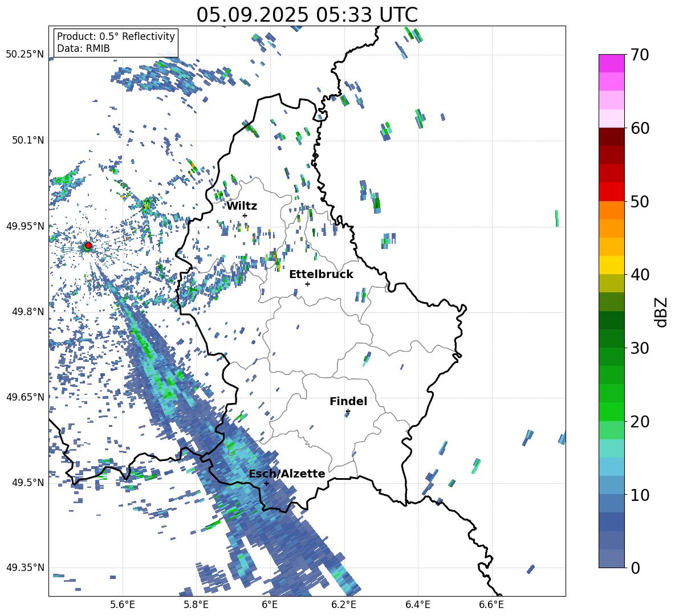Click the 49.35°N latitude label
This screenshot has width=675, height=616.
click(x=25, y=568)
